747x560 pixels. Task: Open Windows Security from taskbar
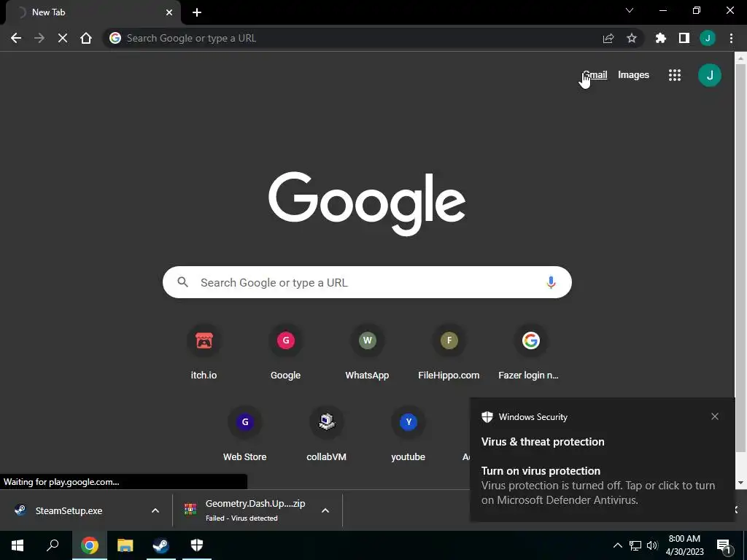pos(197,545)
